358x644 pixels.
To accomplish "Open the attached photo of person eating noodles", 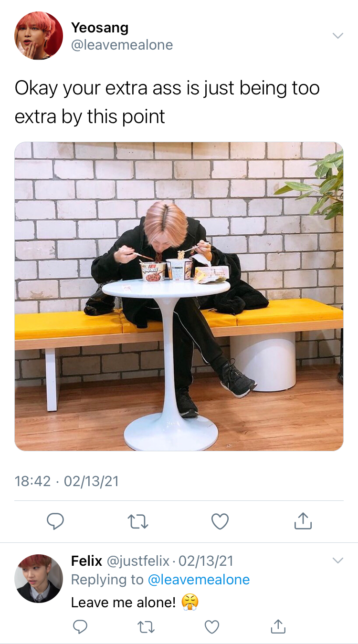I will [x=179, y=296].
